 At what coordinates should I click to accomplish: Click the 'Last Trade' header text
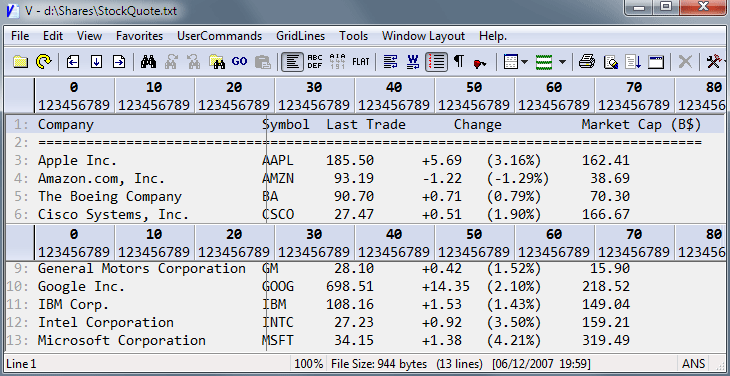[x=366, y=125]
